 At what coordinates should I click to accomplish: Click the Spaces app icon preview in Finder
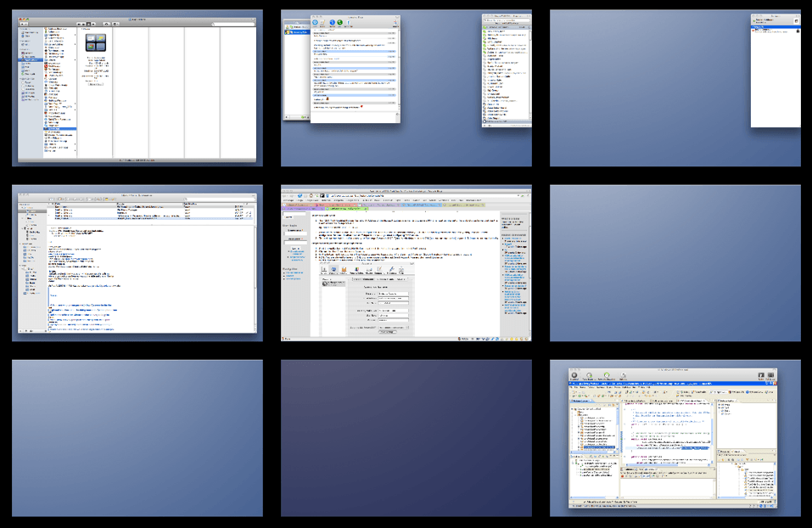95,45
